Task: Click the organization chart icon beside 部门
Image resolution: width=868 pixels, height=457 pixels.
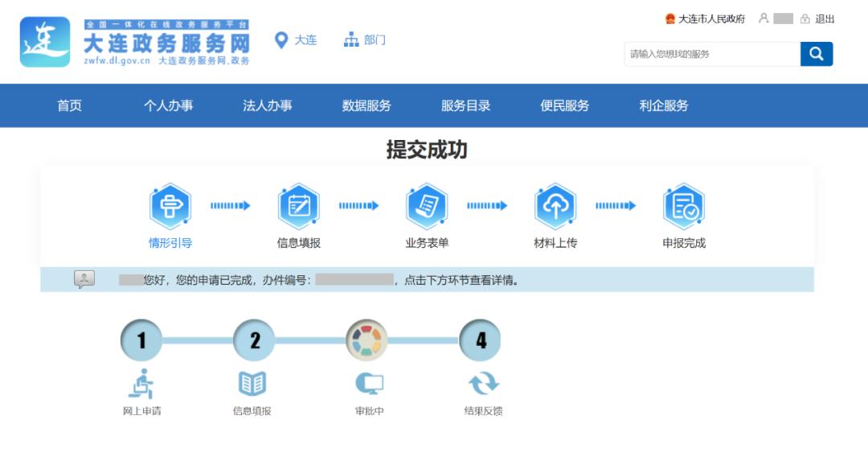Action: (x=351, y=40)
